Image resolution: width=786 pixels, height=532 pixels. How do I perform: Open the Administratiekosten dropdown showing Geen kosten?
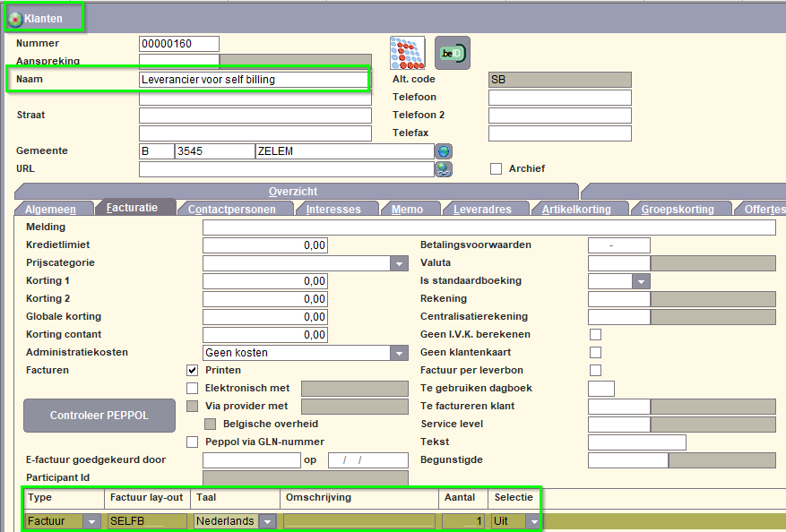tap(399, 353)
